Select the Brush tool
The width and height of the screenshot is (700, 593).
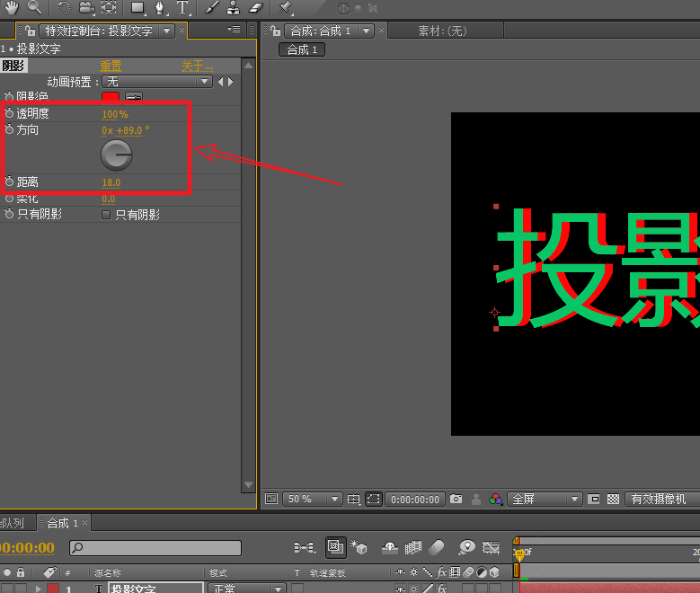[x=211, y=7]
